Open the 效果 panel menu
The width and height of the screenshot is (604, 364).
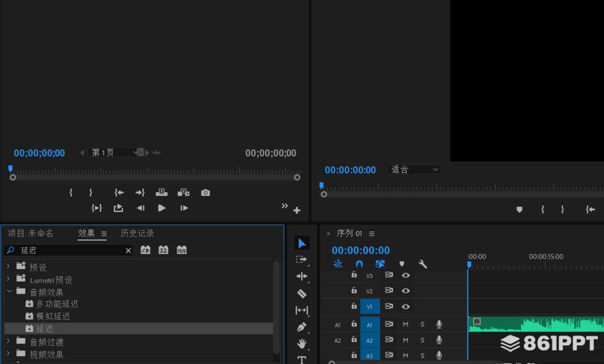[x=104, y=234]
